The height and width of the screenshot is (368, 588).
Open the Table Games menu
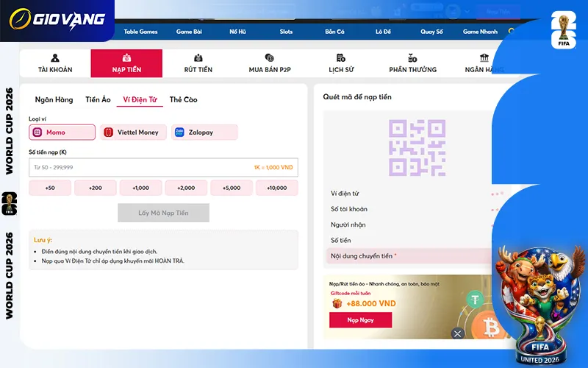pyautogui.click(x=140, y=32)
